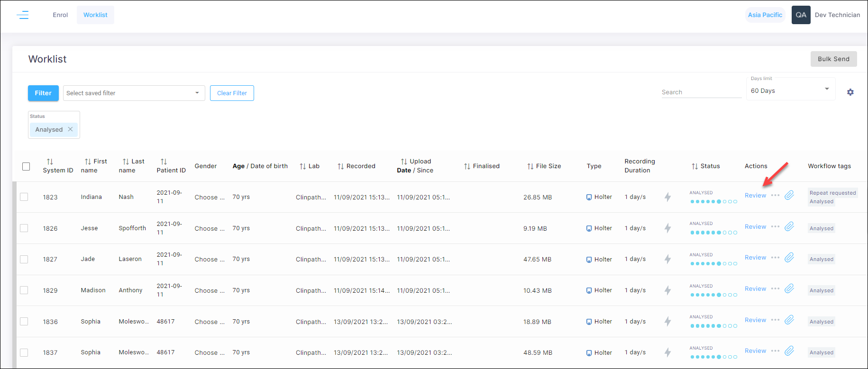
Task: Toggle the select-all header checkbox
Action: (26, 166)
